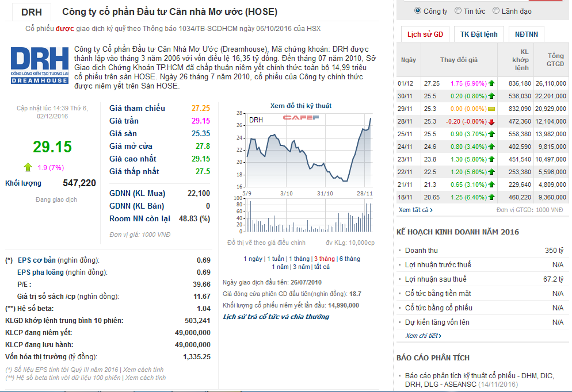
Task: Open Lịch sử trả cổ tức và chia thưởng
Action: point(276,317)
